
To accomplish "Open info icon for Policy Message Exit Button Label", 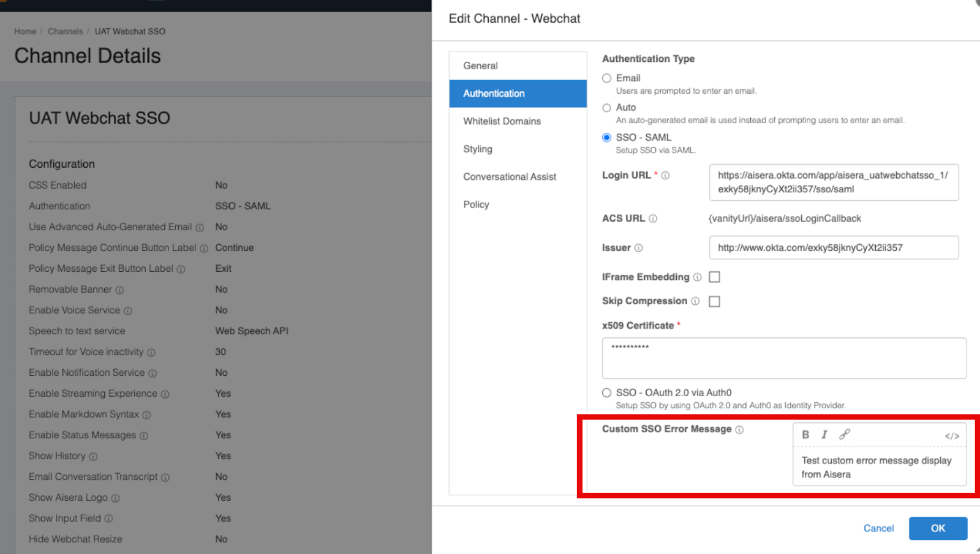I will 181,269.
